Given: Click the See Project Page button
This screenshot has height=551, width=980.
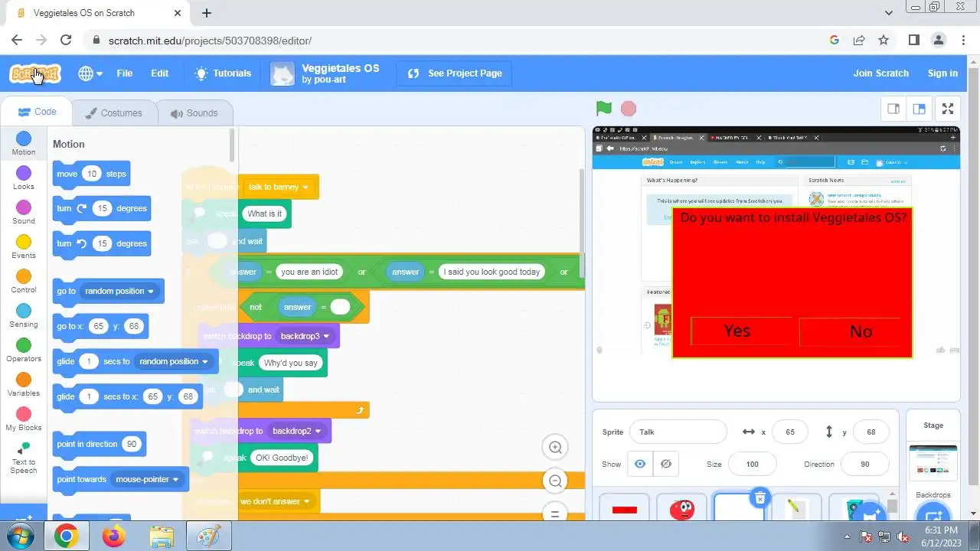Looking at the screenshot, I should click(455, 73).
